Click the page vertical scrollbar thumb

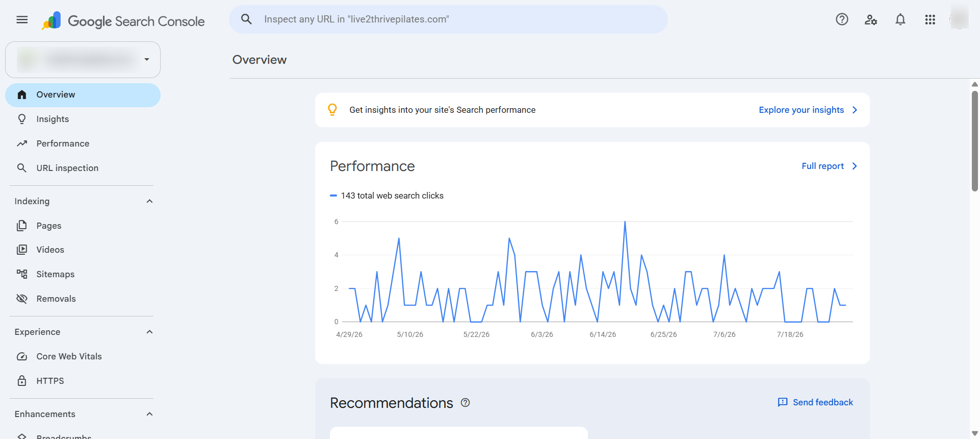click(x=975, y=141)
